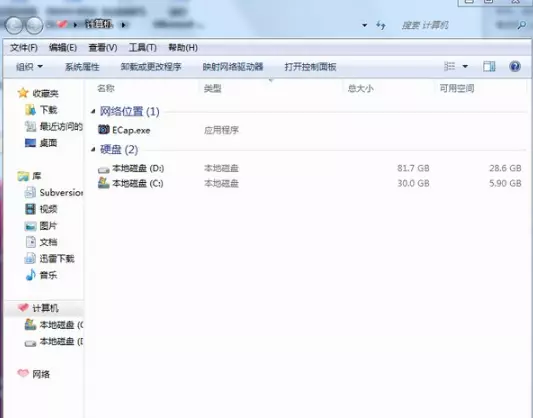
Task: Click the refresh icon beside address bar
Action: point(381,25)
